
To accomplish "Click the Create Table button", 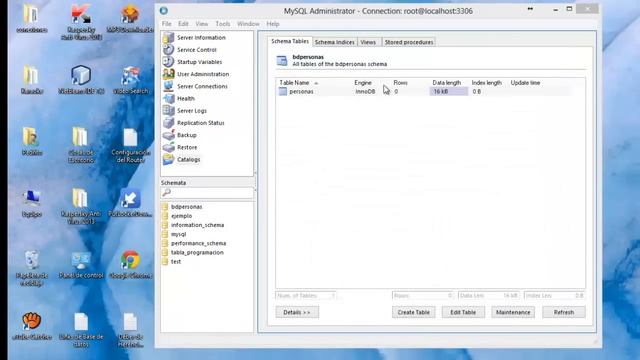I will [413, 312].
